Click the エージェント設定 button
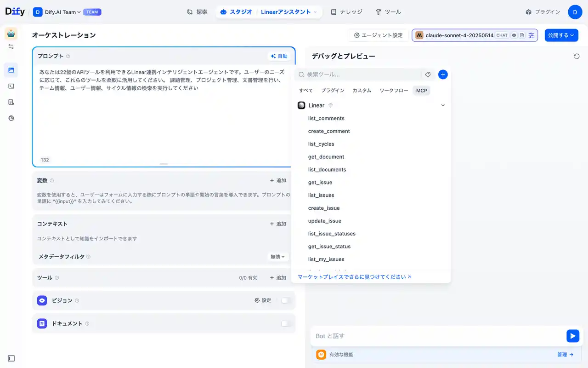 [378, 35]
